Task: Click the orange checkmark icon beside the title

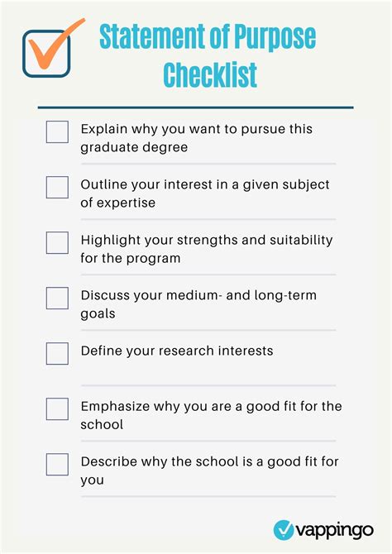Action: [54, 47]
